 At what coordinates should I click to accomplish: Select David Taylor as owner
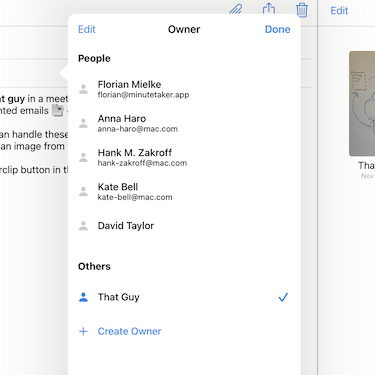(x=184, y=226)
